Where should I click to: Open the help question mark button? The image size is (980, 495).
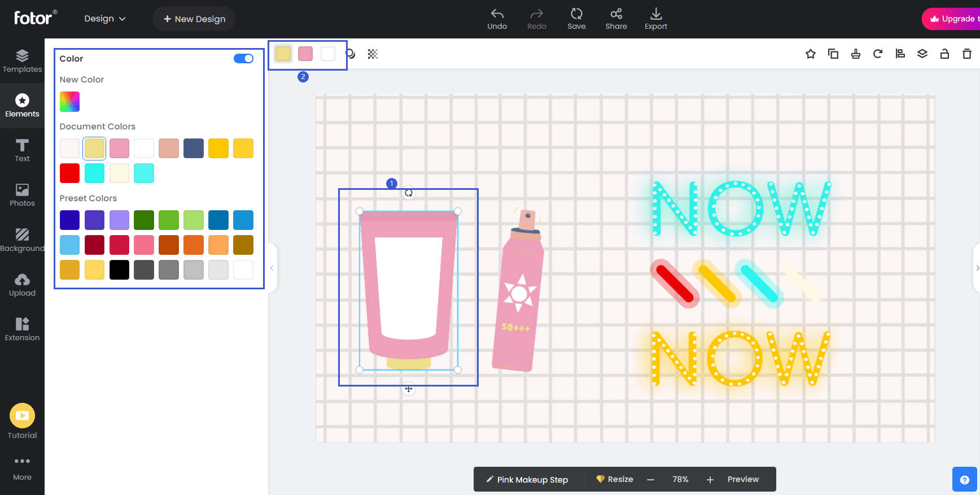(x=964, y=480)
